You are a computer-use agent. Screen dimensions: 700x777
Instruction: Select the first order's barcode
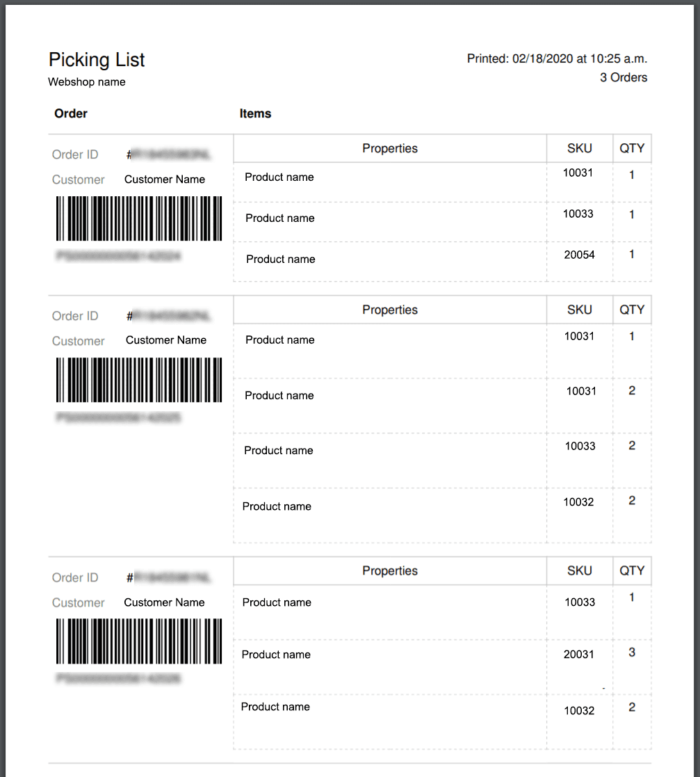(x=139, y=218)
